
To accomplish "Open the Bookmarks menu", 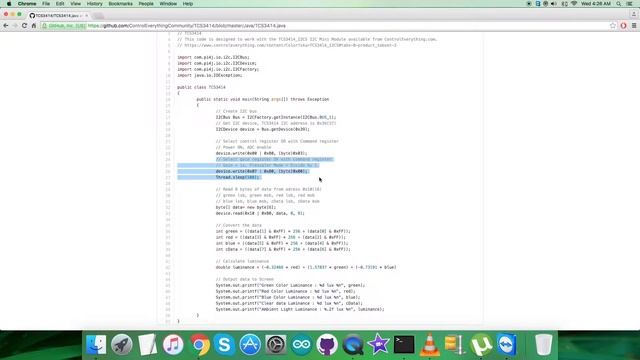I will pyautogui.click(x=120, y=4).
